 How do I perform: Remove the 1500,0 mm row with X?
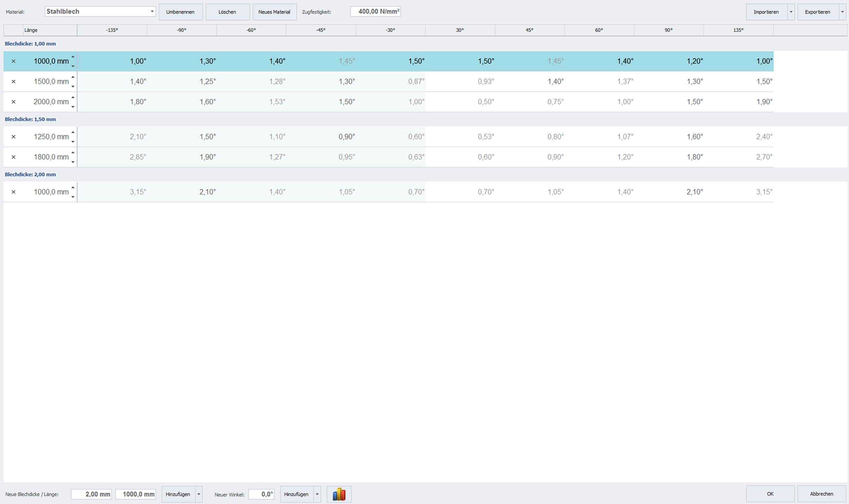point(13,82)
